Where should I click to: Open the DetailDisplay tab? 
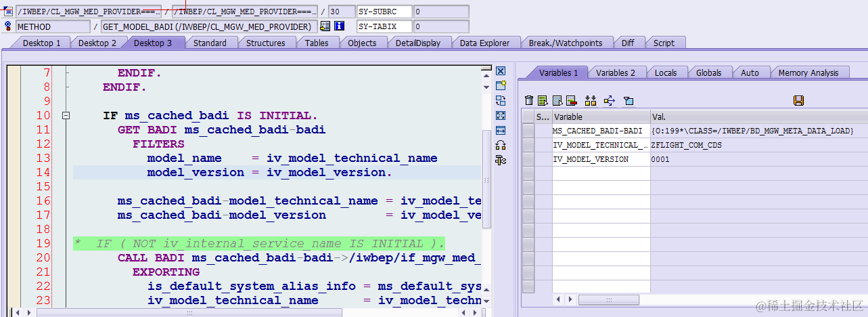pyautogui.click(x=418, y=43)
